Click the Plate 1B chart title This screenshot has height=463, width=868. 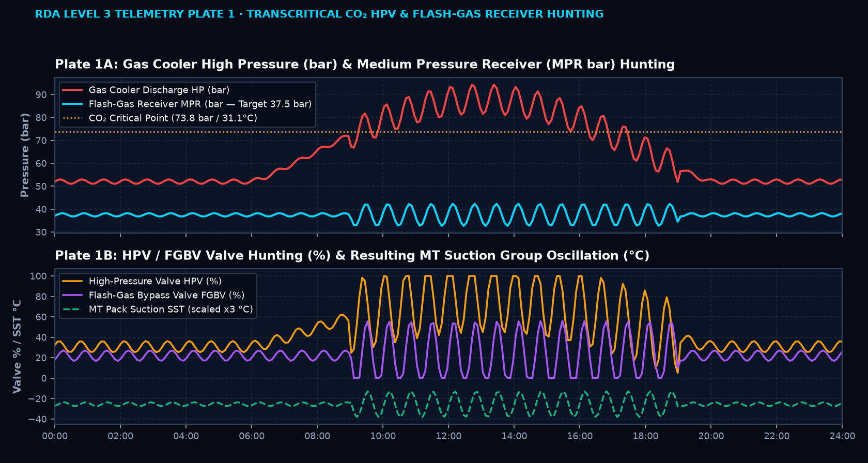(x=352, y=255)
